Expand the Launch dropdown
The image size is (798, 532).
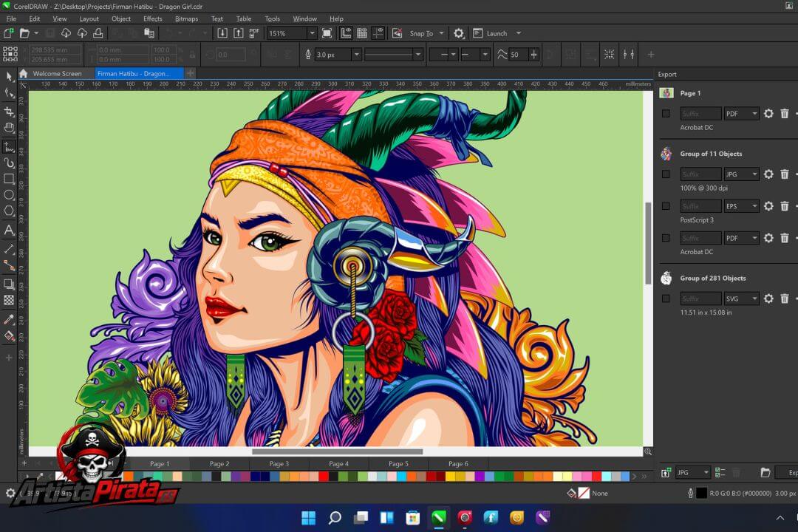tap(519, 33)
